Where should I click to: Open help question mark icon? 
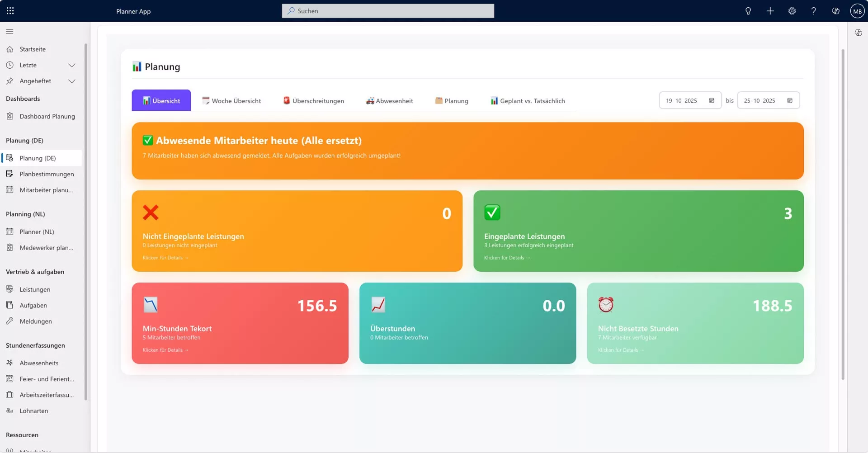click(x=814, y=11)
